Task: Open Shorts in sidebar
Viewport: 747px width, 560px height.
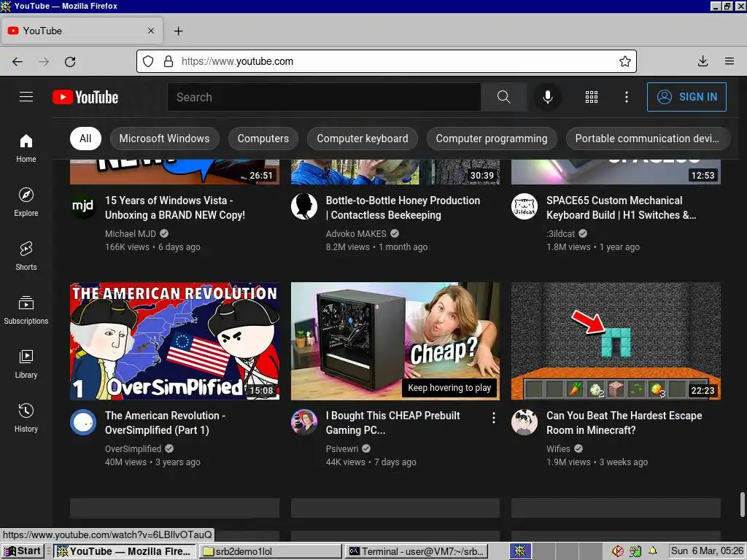Action: click(26, 256)
